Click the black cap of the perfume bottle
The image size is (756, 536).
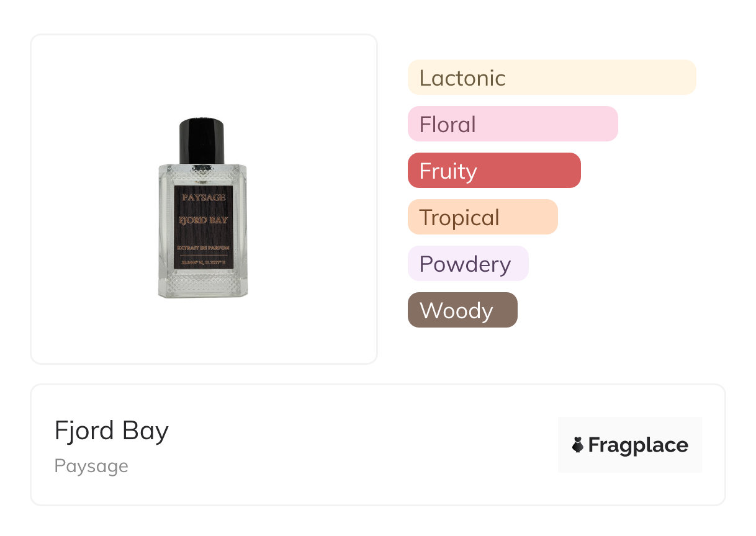[202, 140]
